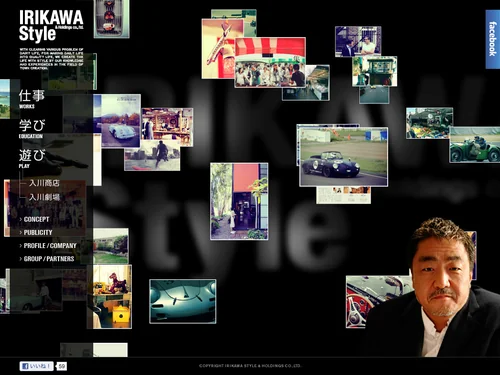Image resolution: width=500 pixels, height=375 pixels.
Task: Open the 仕事 WORKS menu
Action: tap(31, 99)
